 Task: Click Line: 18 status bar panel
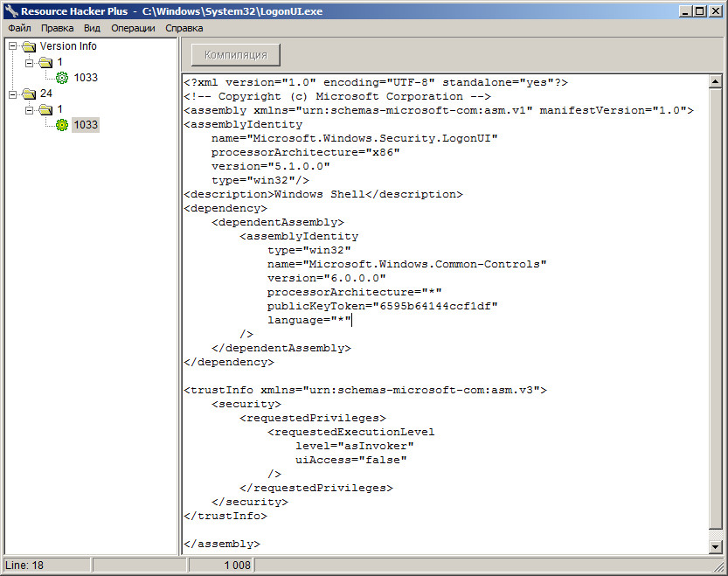coord(47,566)
